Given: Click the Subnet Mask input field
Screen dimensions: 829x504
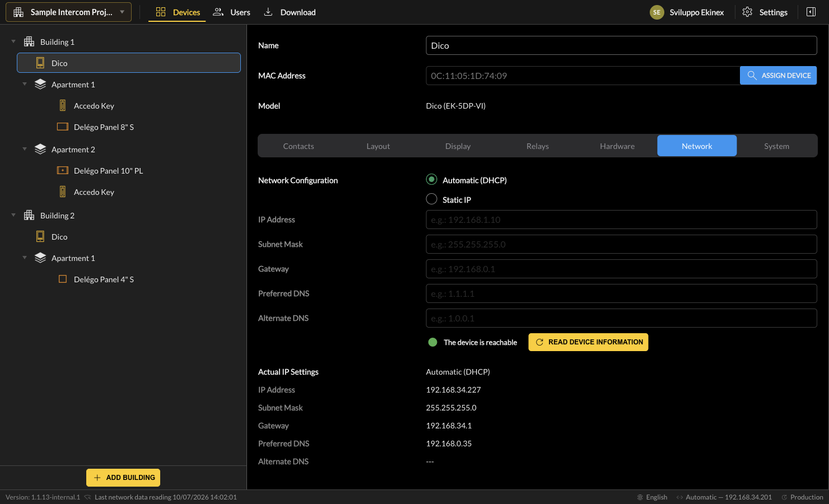Looking at the screenshot, I should 621,244.
